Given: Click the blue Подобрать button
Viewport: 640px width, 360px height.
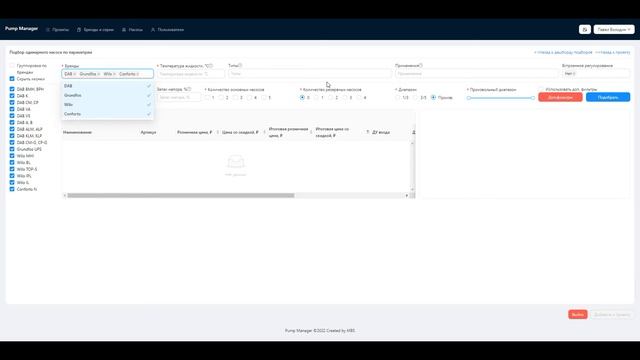Looking at the screenshot, I should point(608,97).
